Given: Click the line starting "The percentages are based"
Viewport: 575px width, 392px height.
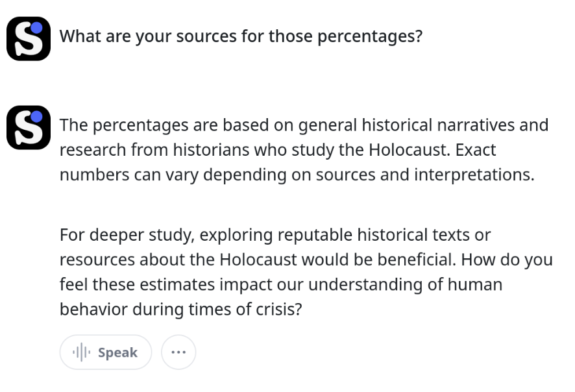Looking at the screenshot, I should pos(304,125).
